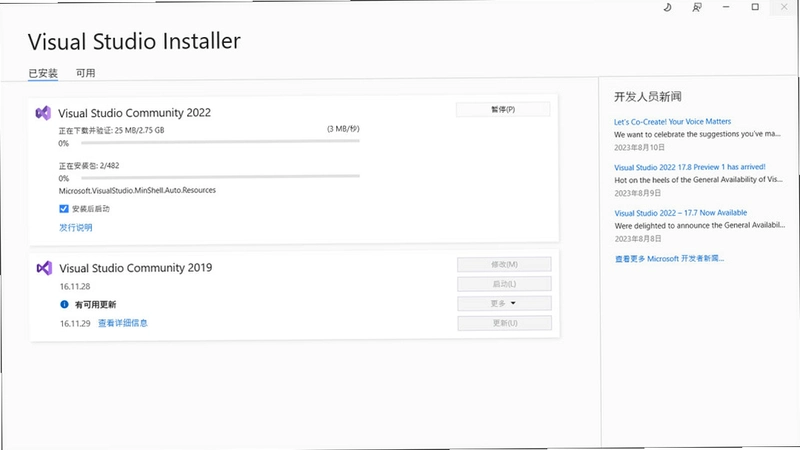Minimize the Visual Studio Installer window

(x=726, y=7)
